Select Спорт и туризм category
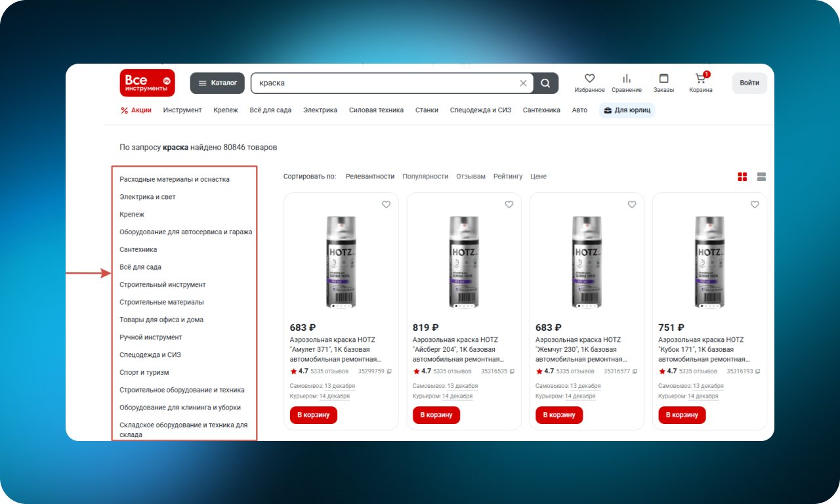 (x=144, y=373)
